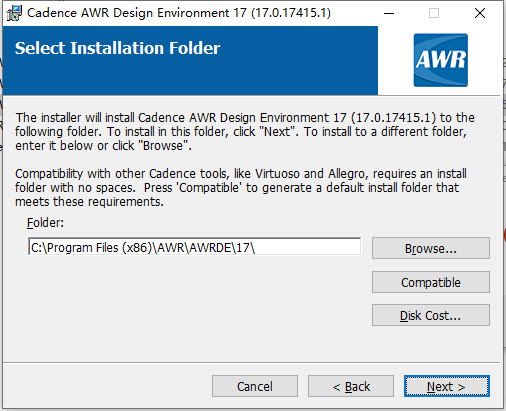This screenshot has height=411, width=506.
Task: Click the Select Installation Folder heading
Action: pos(117,48)
